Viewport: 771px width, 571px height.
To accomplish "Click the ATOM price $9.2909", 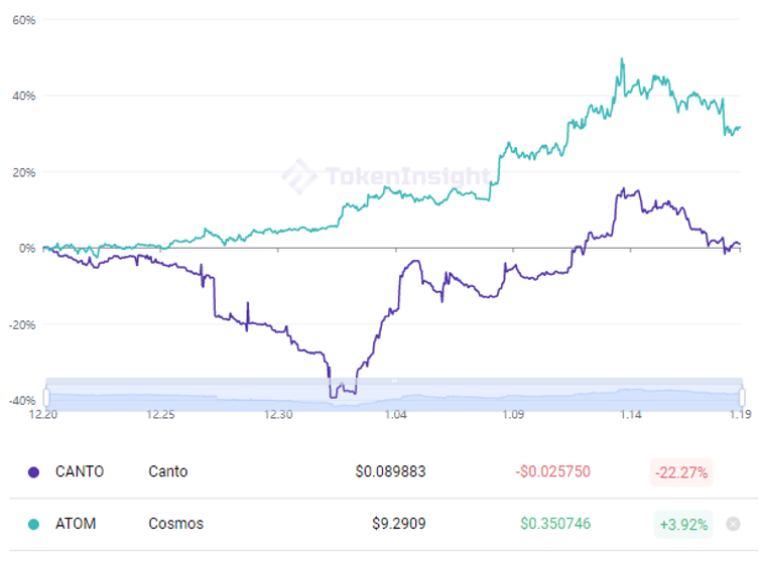I will pos(399,524).
